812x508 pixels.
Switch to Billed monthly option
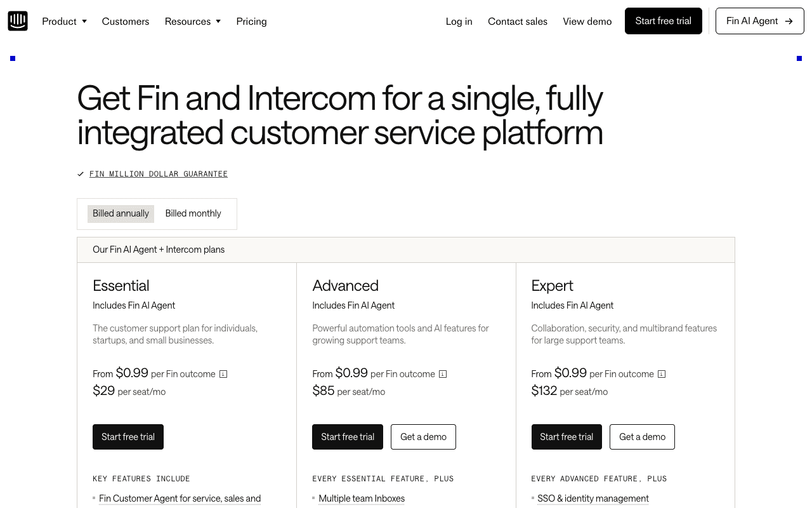[193, 213]
